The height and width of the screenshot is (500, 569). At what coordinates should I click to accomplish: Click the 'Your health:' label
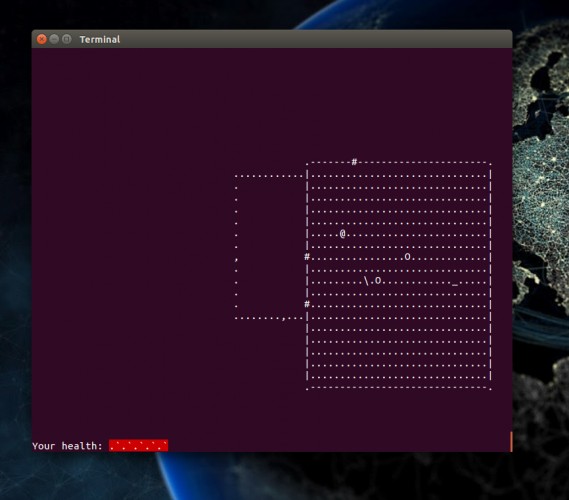67,446
